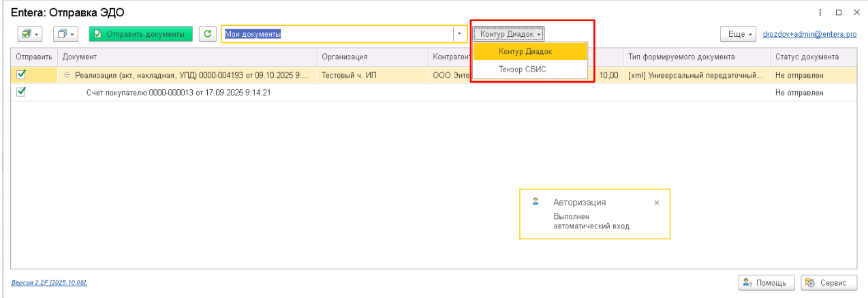Image resolution: width=868 pixels, height=298 pixels.
Task: Click the Мои документы input field
Action: 337,33
